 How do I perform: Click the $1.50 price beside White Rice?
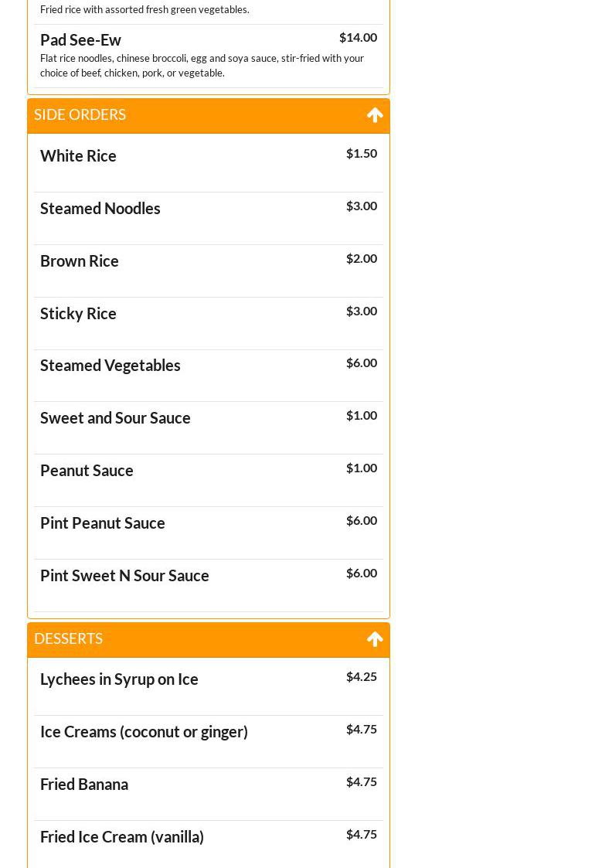tap(361, 153)
